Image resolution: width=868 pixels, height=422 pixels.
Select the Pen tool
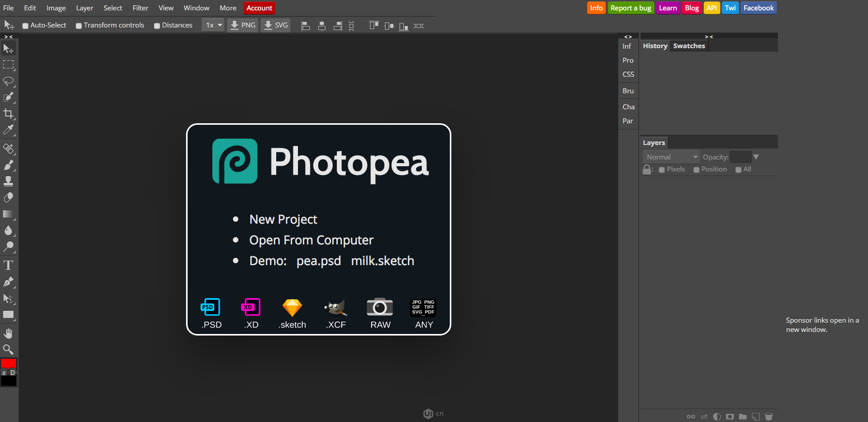point(8,282)
